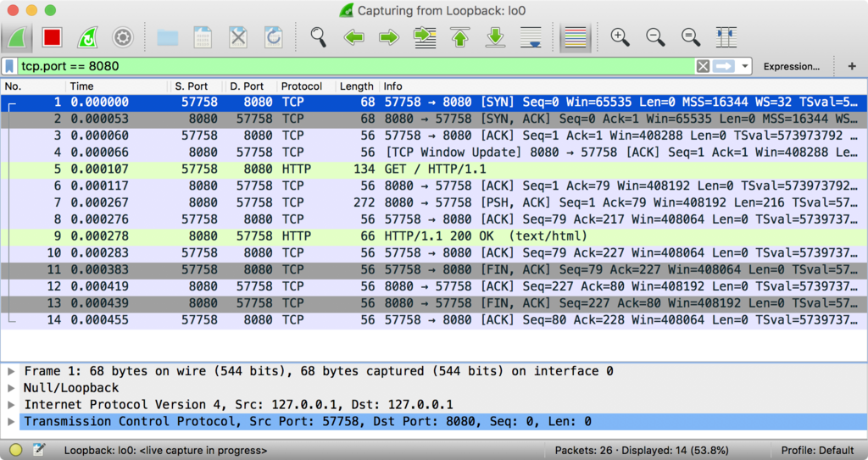This screenshot has width=868, height=460.
Task: Toggle packet list colorization
Action: coord(576,37)
